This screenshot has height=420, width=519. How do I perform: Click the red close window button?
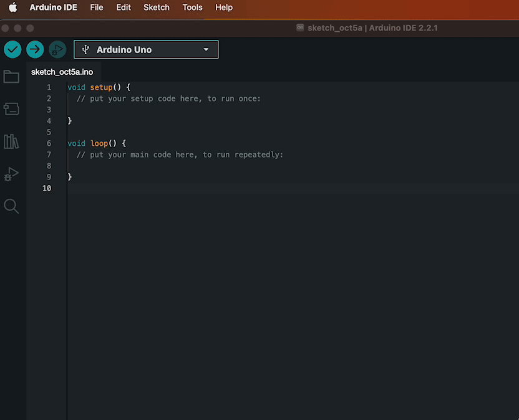click(5, 28)
